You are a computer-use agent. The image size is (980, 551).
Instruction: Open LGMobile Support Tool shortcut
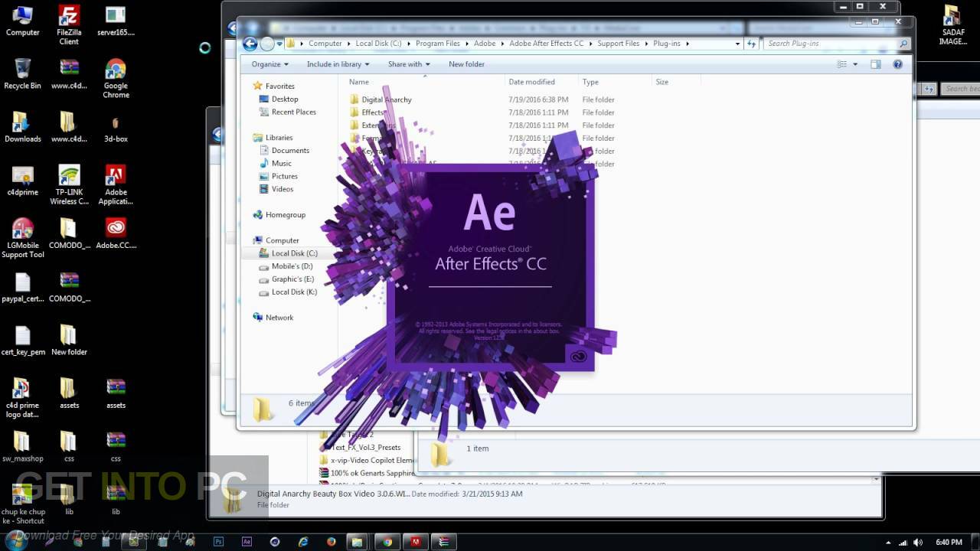23,238
